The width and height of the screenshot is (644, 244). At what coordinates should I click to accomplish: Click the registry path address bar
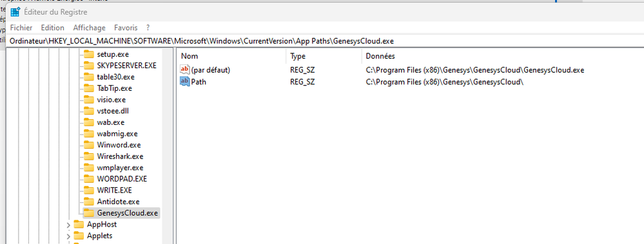(x=324, y=41)
